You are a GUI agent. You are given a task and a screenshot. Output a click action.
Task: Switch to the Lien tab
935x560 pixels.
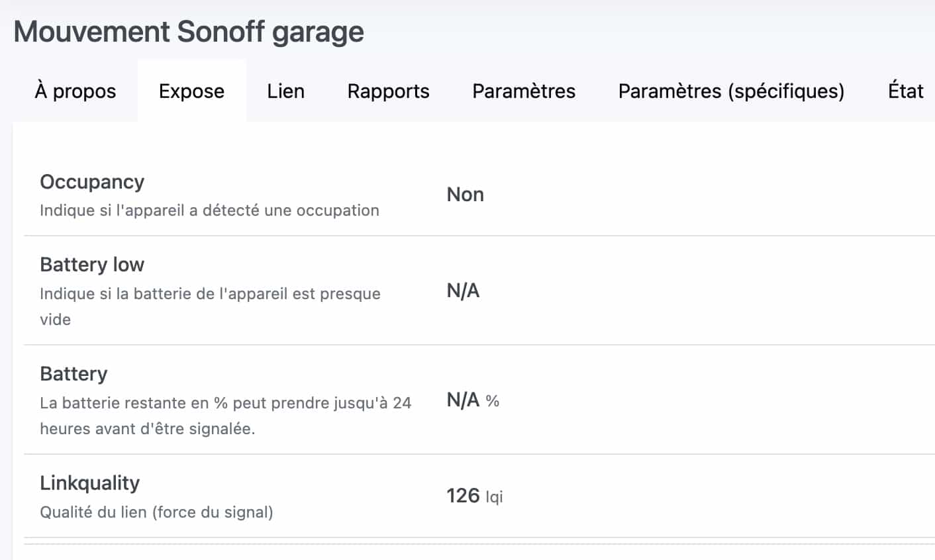point(286,91)
